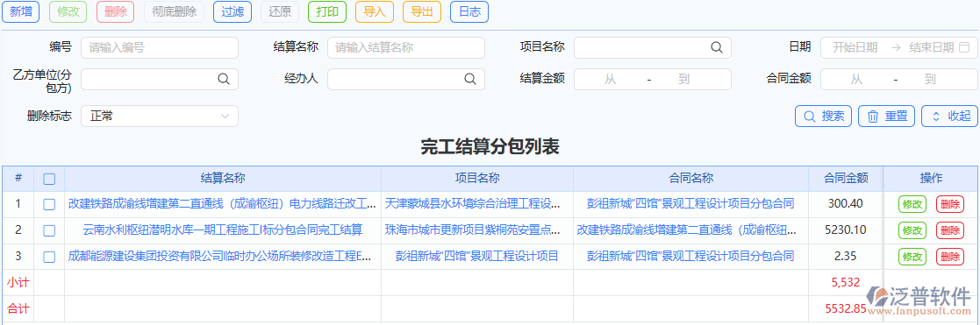Select the 开始日期 start date field
This screenshot has width=980, height=325.
point(855,47)
